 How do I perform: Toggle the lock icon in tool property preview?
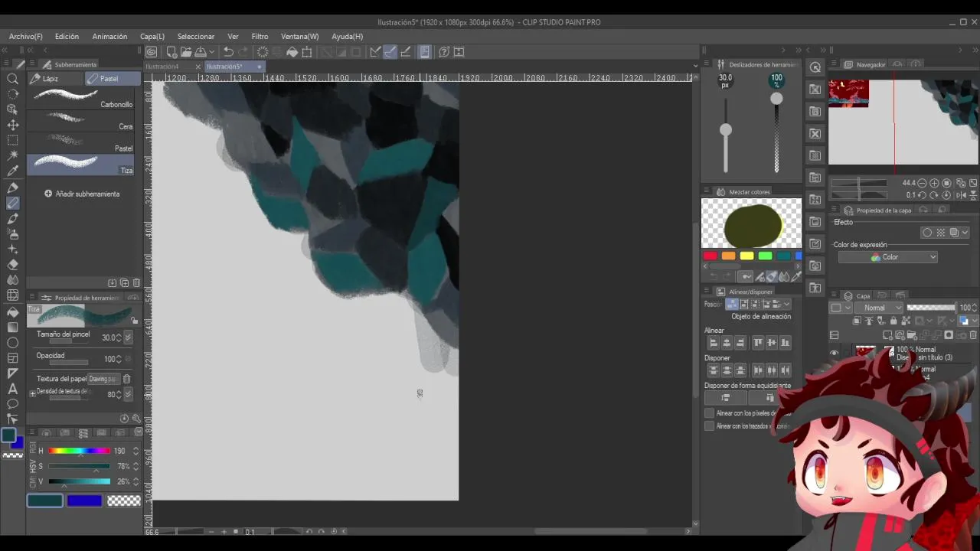click(x=135, y=321)
